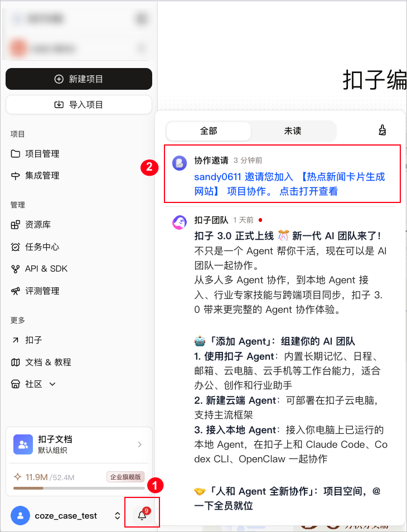Image resolution: width=407 pixels, height=532 pixels.
Task: Switch to the 未读 tab
Action: point(293,131)
